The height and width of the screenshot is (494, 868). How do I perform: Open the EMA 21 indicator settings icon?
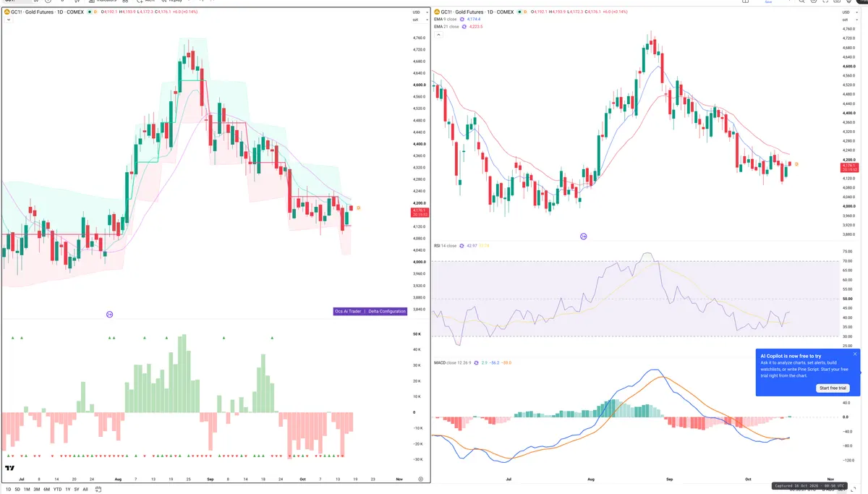(464, 26)
